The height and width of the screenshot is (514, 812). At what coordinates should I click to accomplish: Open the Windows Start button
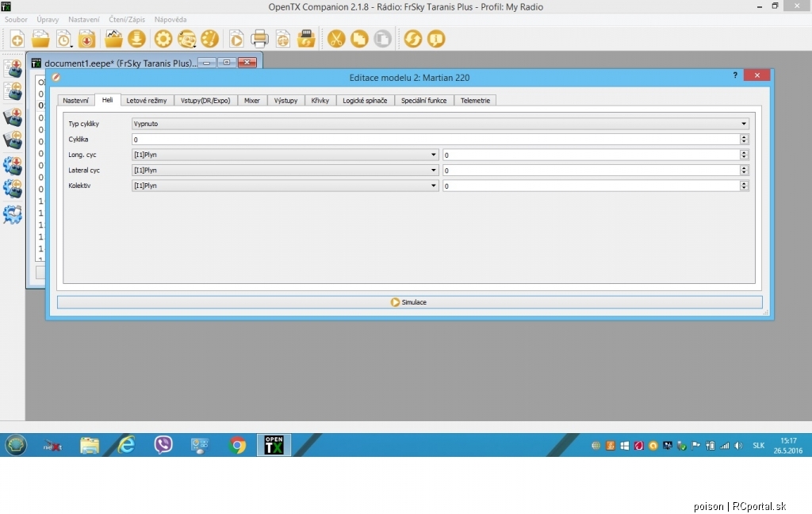(16, 445)
